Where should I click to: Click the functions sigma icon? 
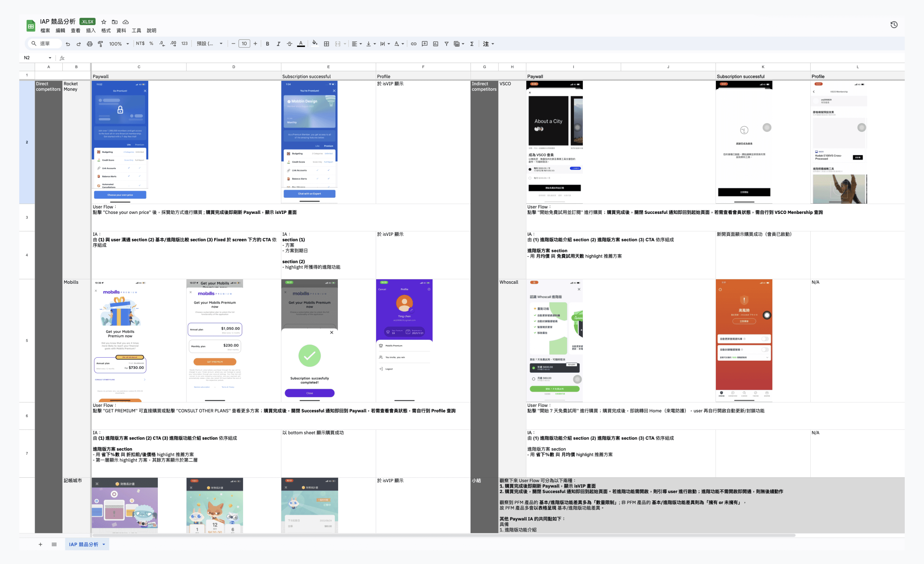pyautogui.click(x=472, y=44)
